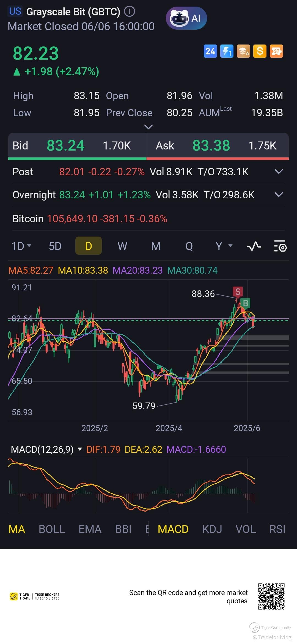Select the KDJ sub indicator
The height and width of the screenshot is (644, 297).
click(212, 529)
